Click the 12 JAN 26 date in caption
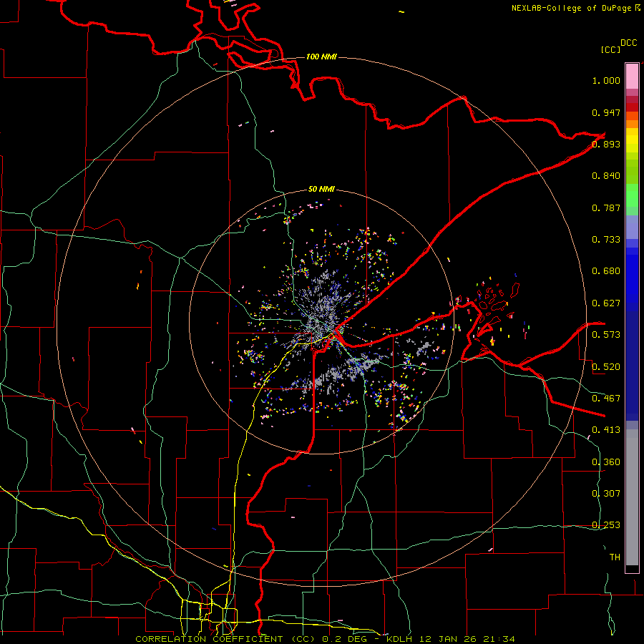644x644 pixels. point(449,639)
